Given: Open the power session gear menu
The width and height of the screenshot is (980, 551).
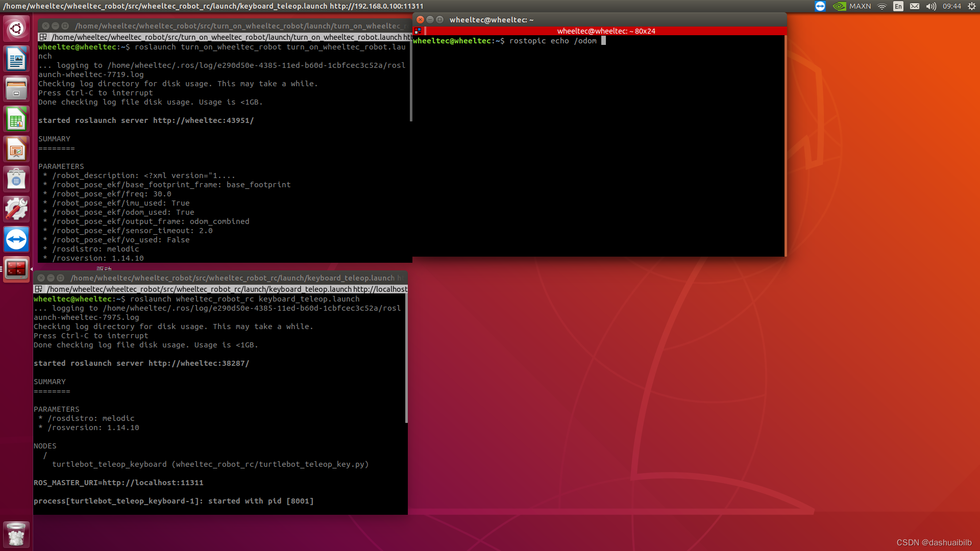Looking at the screenshot, I should click(x=971, y=6).
